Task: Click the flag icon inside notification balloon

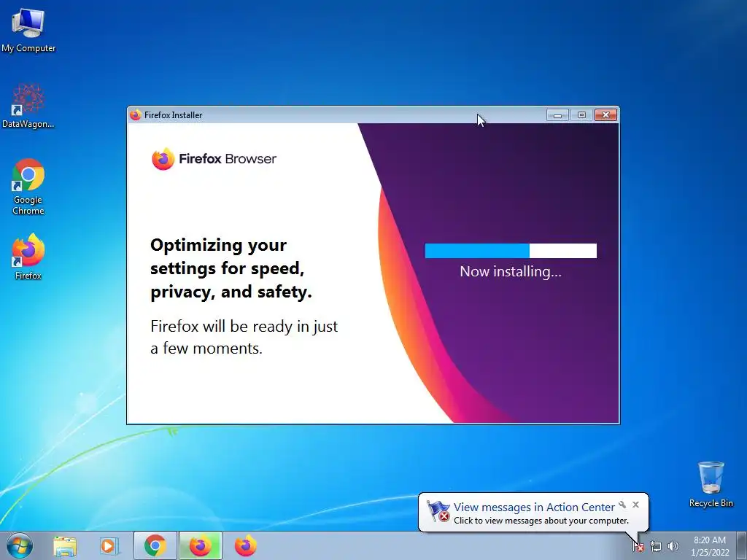Action: pos(438,511)
